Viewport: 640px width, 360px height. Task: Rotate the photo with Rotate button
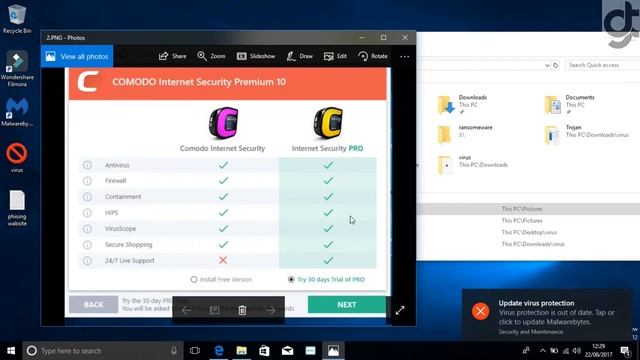click(x=373, y=56)
